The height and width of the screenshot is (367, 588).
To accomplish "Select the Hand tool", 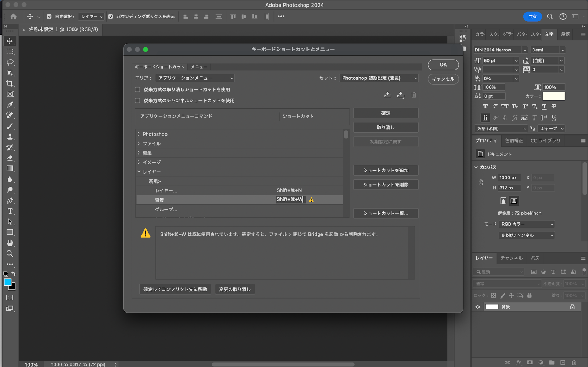I will coord(10,243).
